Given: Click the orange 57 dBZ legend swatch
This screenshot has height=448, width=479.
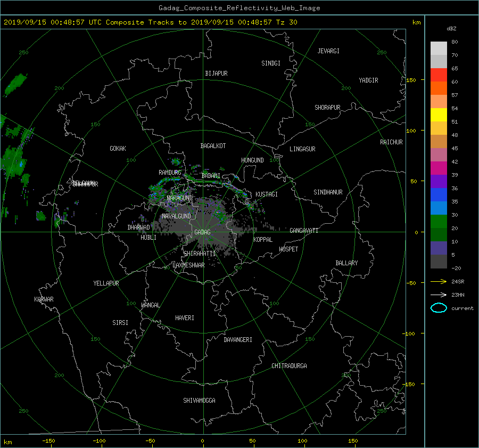Looking at the screenshot, I should click(439, 88).
